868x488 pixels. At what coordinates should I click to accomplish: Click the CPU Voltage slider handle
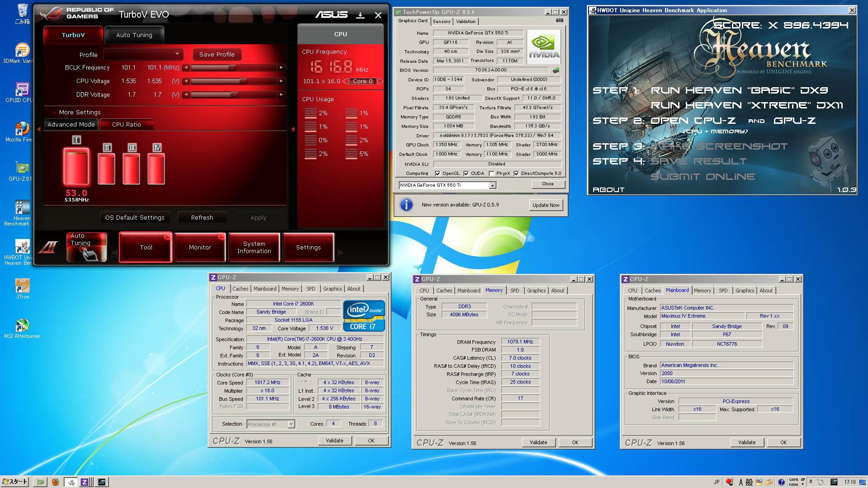click(x=243, y=81)
